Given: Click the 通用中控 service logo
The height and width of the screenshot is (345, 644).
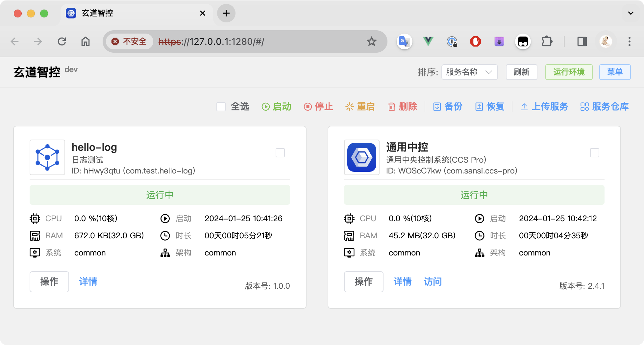Looking at the screenshot, I should (362, 157).
